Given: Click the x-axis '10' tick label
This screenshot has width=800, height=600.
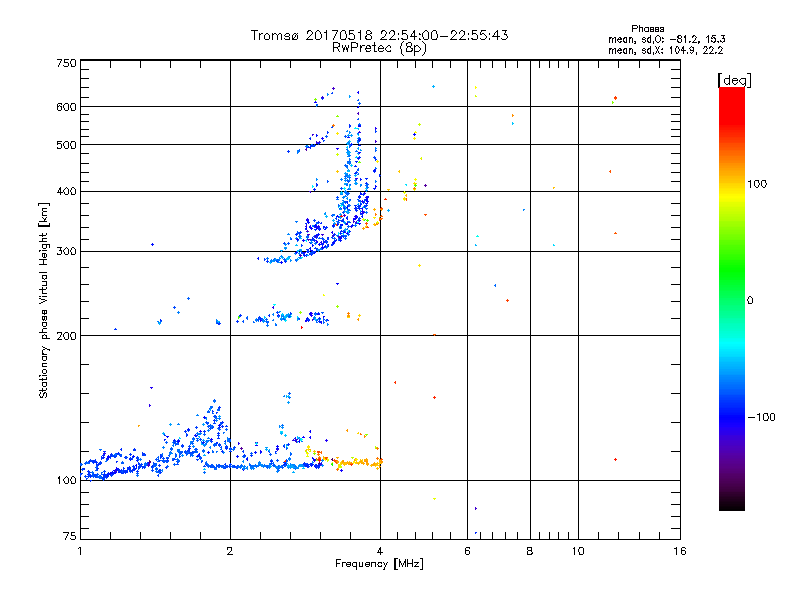Looking at the screenshot, I should click(578, 551).
